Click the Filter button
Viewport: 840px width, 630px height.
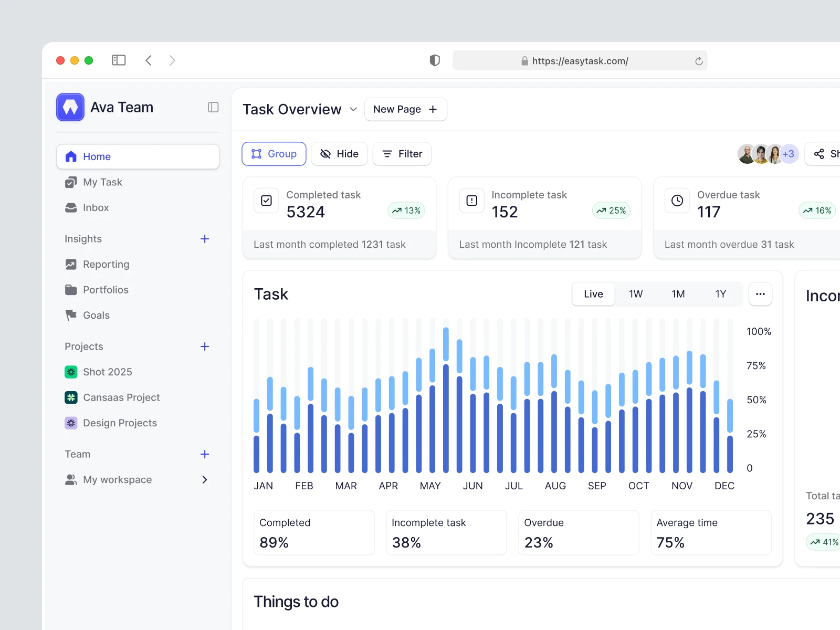(402, 154)
